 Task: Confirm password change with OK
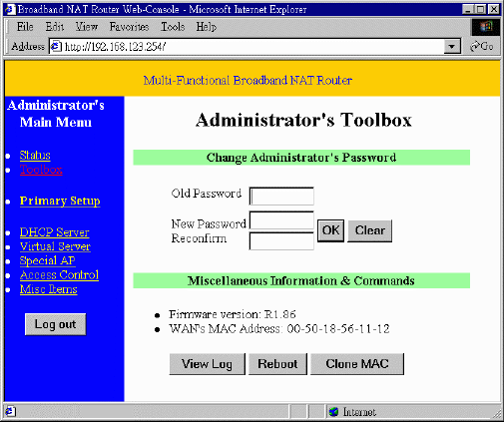[x=330, y=230]
